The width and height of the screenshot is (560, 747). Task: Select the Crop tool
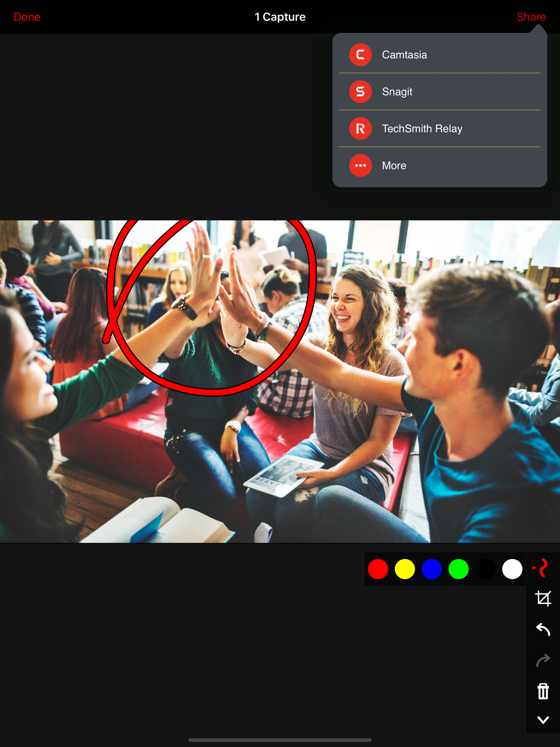(543, 599)
